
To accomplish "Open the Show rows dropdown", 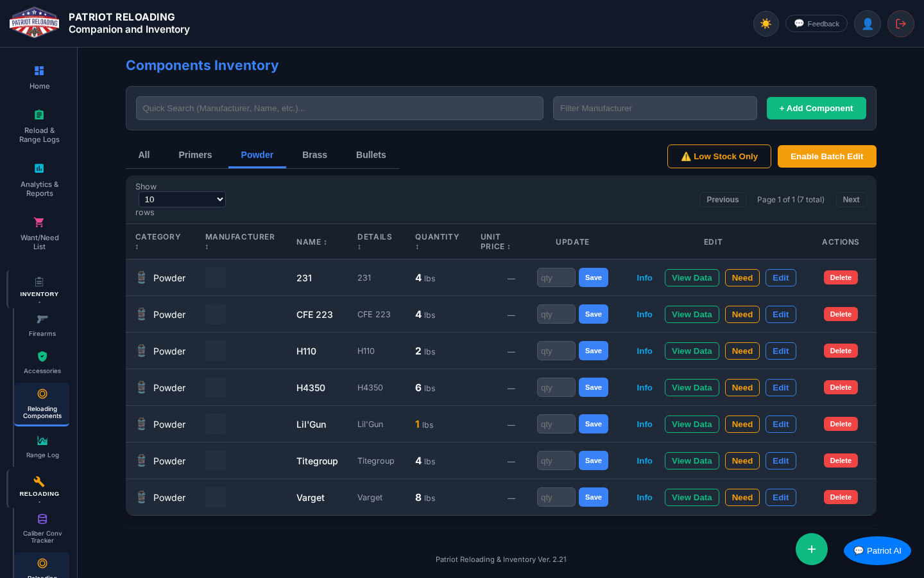I will coord(182,200).
